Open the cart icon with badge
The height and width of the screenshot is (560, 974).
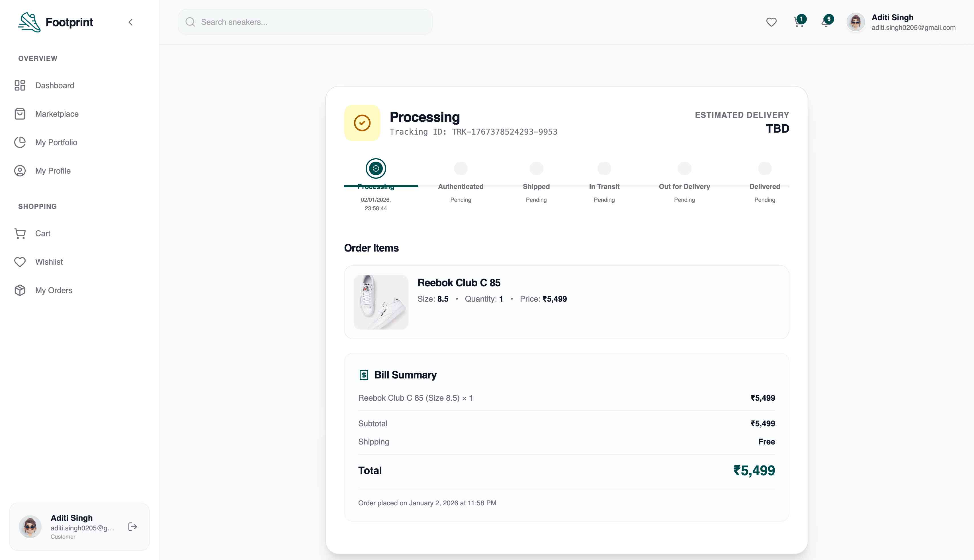point(799,22)
